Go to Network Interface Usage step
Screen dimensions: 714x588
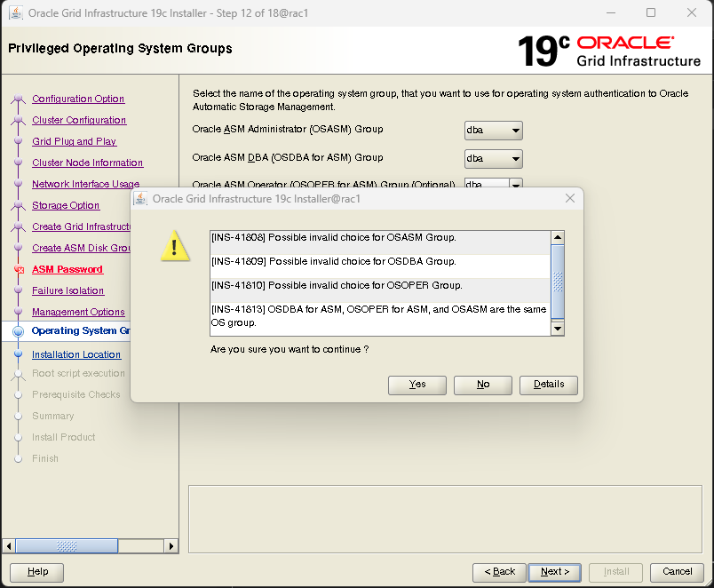[85, 184]
